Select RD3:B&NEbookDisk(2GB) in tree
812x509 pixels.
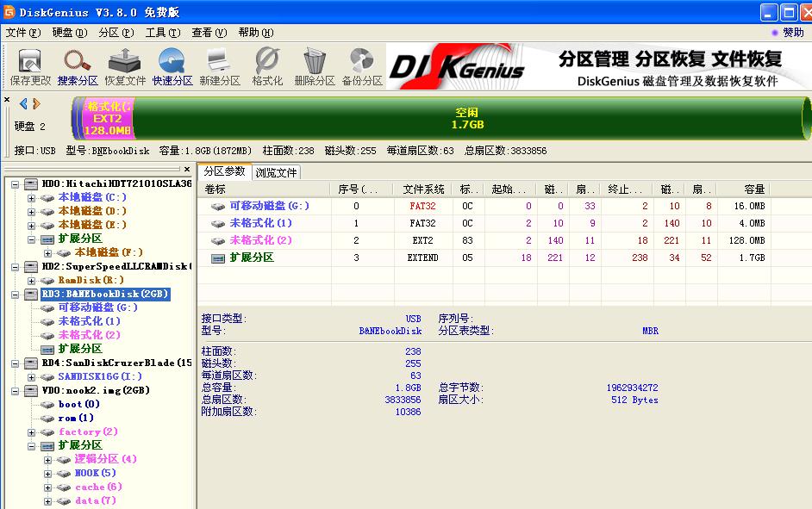[x=105, y=294]
